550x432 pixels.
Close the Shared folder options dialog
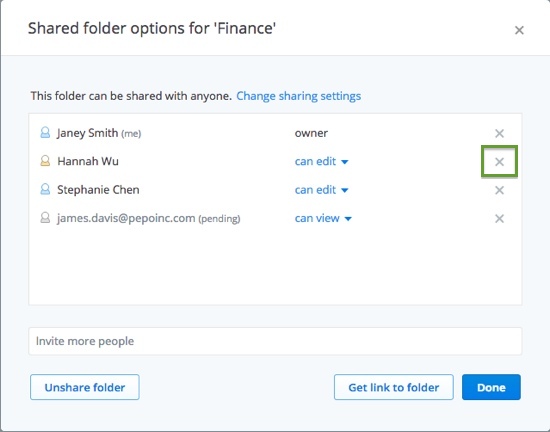click(519, 30)
